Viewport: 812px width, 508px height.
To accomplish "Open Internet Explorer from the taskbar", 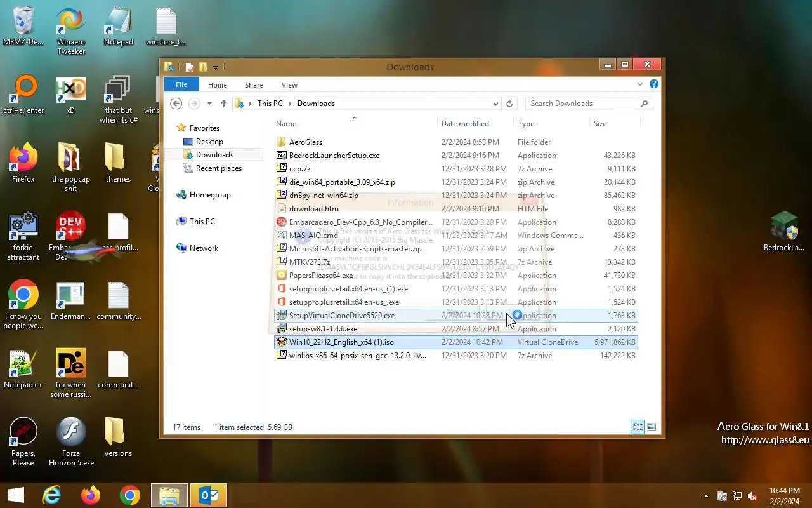I will coord(51,495).
